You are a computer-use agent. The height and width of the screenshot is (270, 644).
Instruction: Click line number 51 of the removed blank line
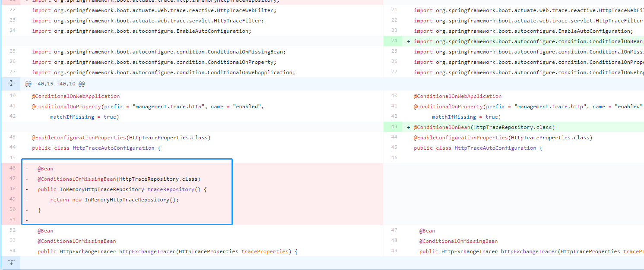point(12,220)
